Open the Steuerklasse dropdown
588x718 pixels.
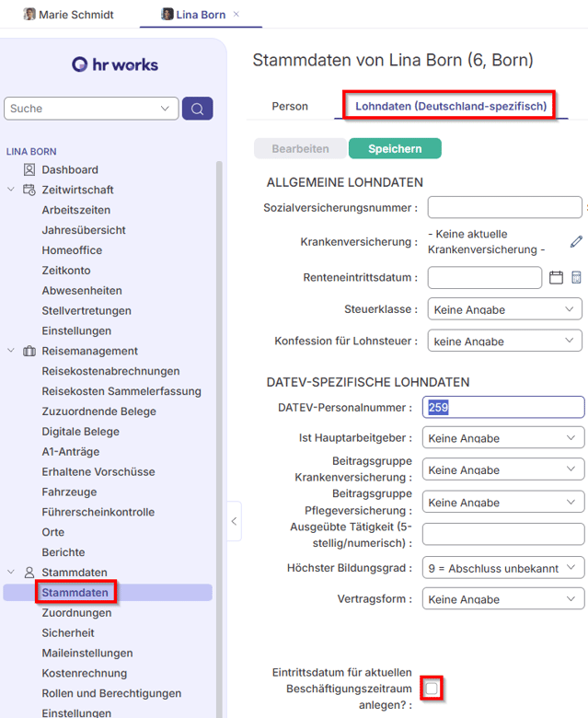[x=504, y=309]
